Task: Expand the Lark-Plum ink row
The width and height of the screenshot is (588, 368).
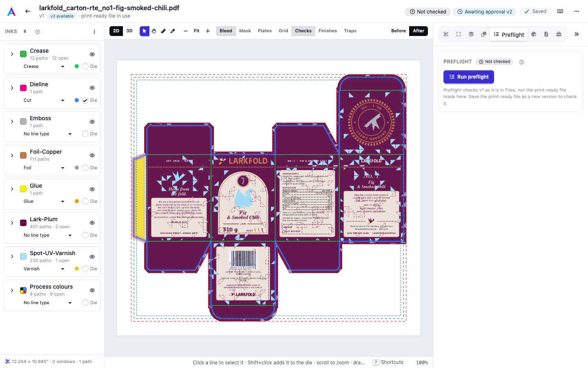Action: 12,223
